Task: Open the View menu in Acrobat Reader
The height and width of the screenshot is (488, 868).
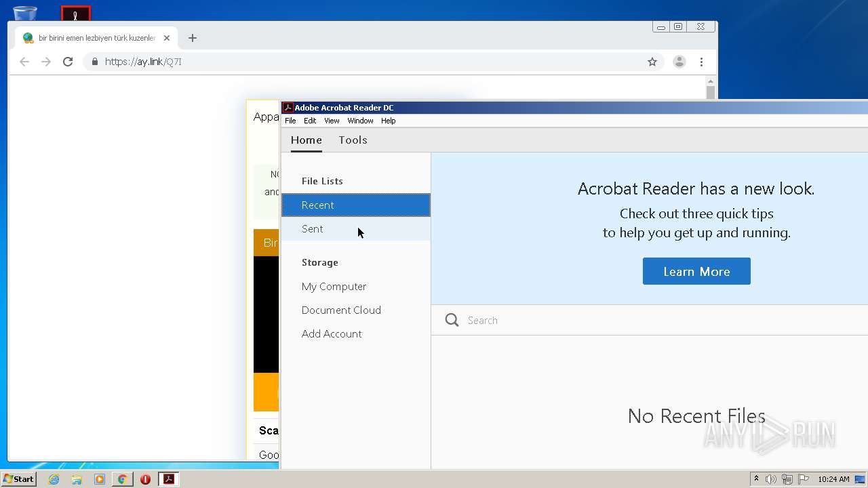Action: [x=332, y=121]
